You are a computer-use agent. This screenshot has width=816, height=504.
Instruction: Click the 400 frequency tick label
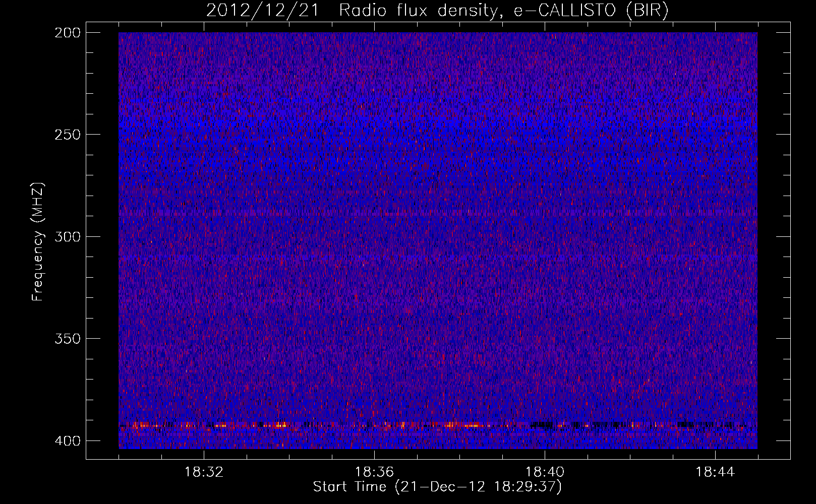pyautogui.click(x=68, y=441)
